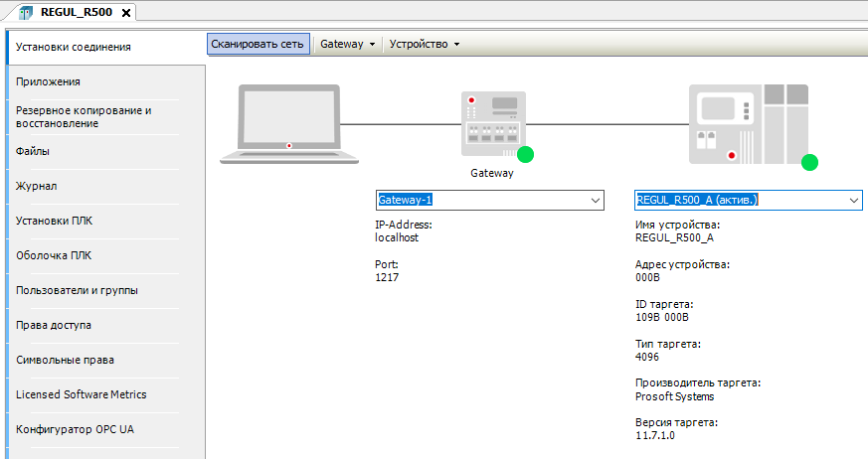Open Пользователи и группы section
Viewport: 868px width, 459px height.
(x=77, y=290)
